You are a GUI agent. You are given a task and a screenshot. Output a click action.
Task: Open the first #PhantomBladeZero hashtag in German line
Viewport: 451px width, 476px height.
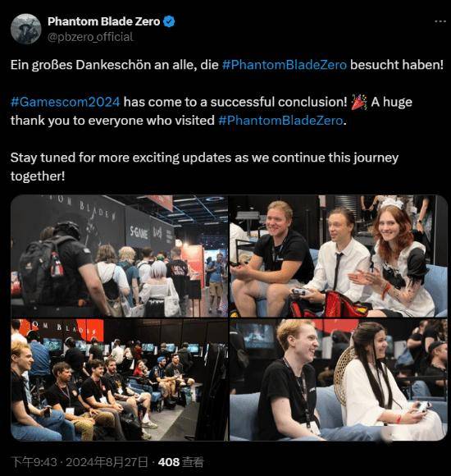285,65
